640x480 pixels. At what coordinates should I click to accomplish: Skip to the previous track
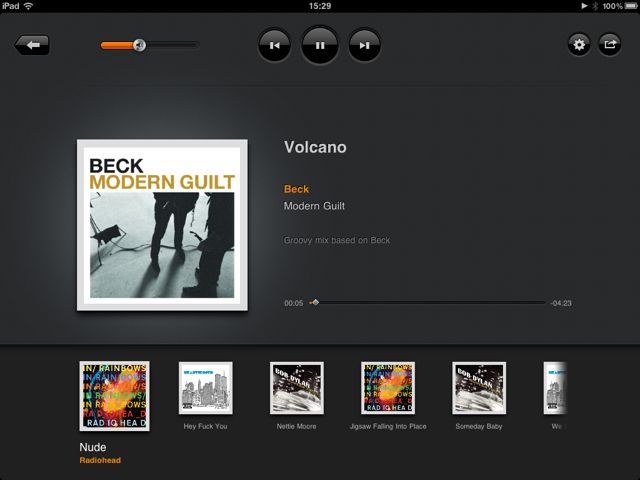[x=274, y=45]
